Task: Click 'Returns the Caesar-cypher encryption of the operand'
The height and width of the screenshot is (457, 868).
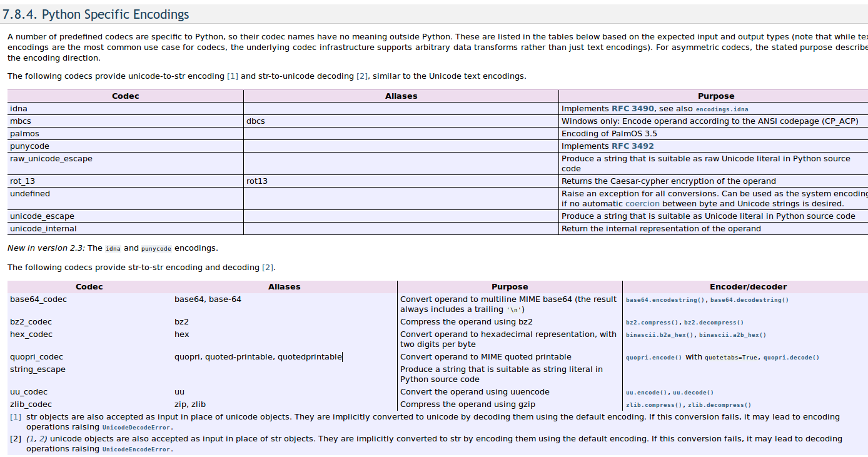Action: pos(669,181)
